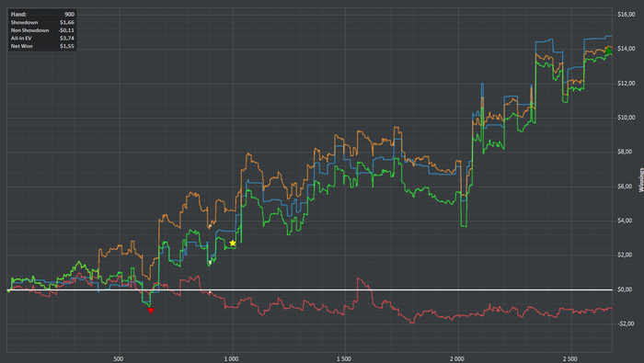Click the 2 500 hands x-axis label

(569, 359)
